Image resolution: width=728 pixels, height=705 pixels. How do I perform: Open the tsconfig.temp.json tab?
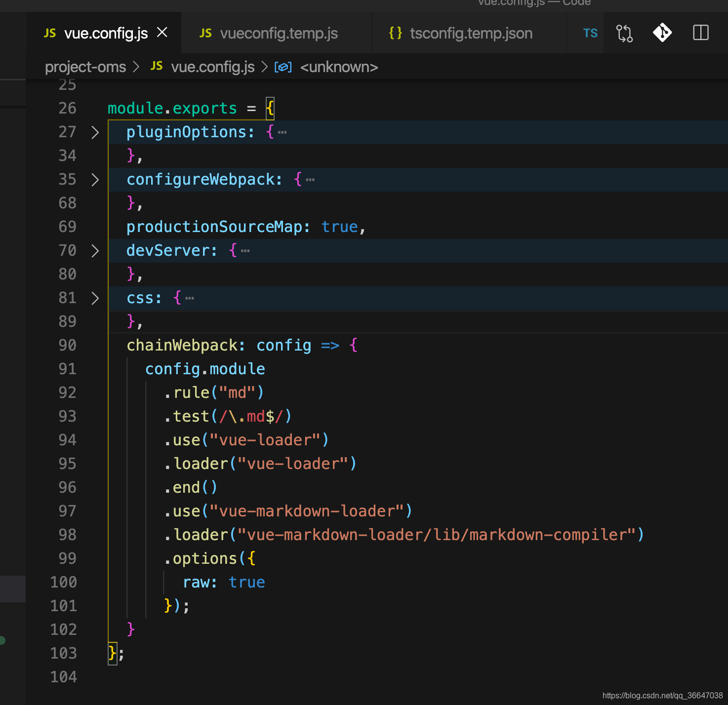point(469,33)
